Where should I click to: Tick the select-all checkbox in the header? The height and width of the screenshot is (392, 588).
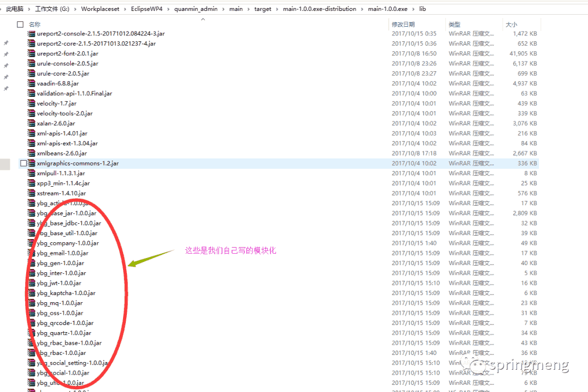[x=20, y=24]
